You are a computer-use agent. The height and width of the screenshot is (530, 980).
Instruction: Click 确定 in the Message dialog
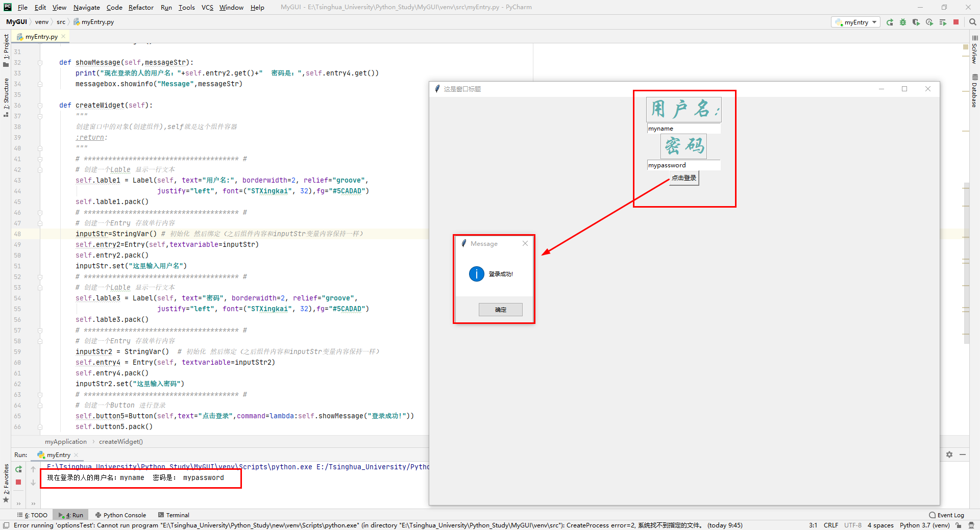(500, 309)
